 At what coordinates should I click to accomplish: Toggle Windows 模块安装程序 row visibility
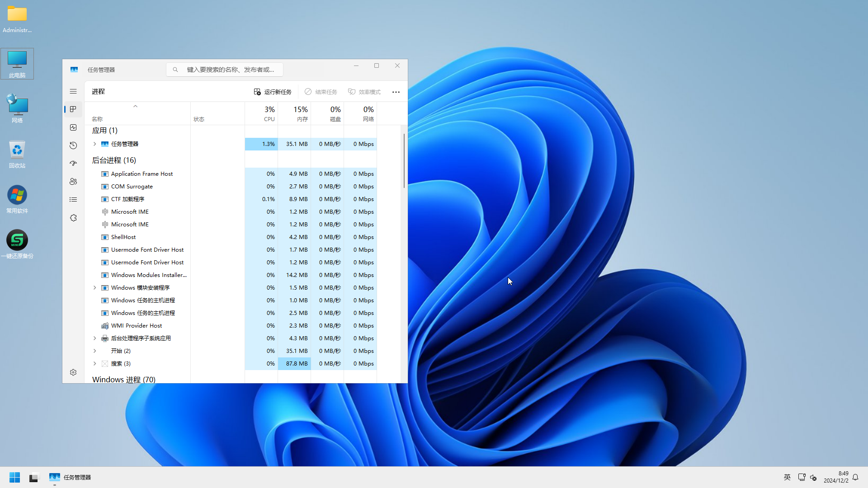click(x=95, y=287)
